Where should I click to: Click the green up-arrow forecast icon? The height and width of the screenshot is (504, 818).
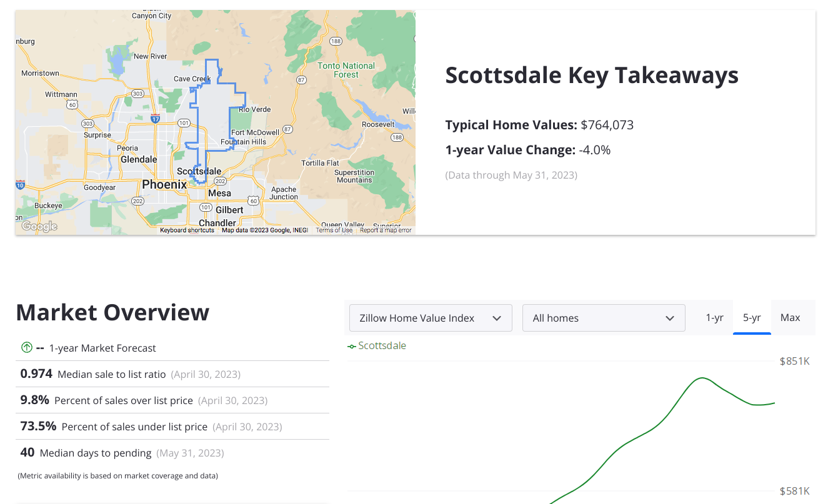click(26, 348)
